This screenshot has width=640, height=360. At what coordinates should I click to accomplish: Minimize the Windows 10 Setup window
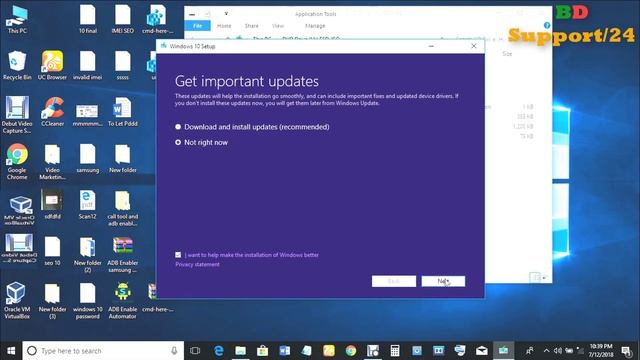431,46
